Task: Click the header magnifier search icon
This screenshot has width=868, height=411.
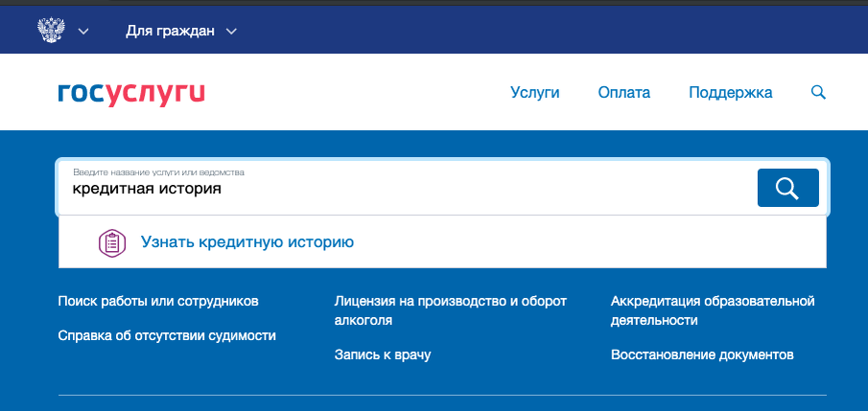Action: click(x=818, y=92)
